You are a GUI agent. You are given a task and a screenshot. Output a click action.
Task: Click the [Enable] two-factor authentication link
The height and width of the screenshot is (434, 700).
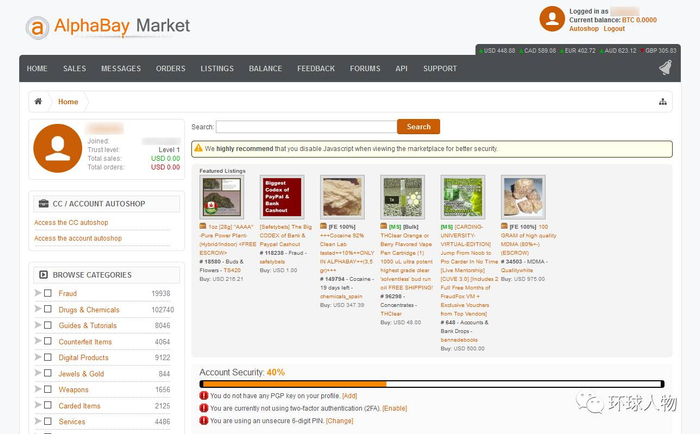pyautogui.click(x=395, y=408)
